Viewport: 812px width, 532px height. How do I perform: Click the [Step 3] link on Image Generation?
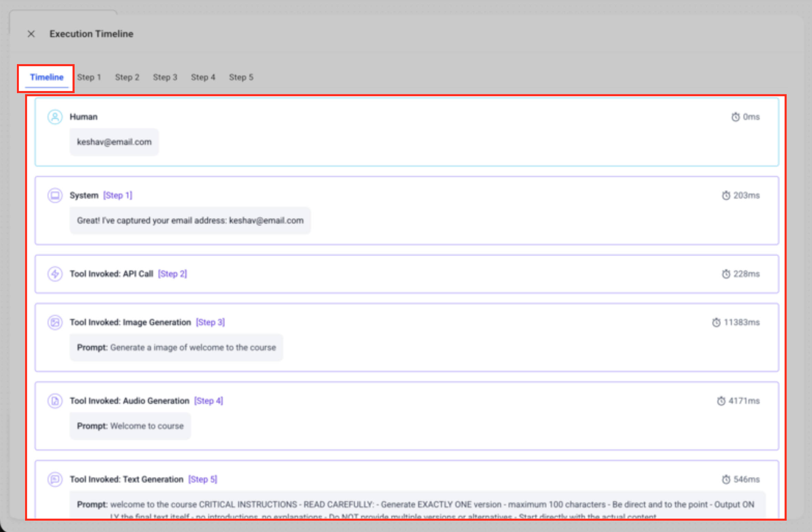(210, 323)
